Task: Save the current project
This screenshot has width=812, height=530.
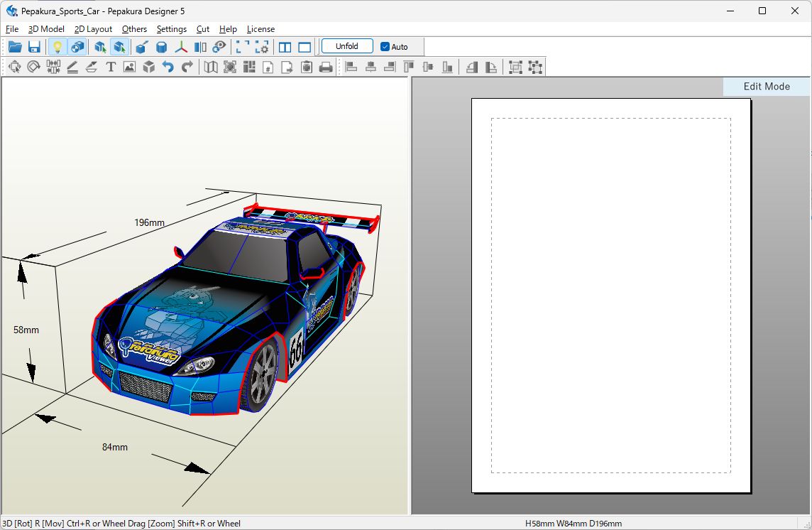Action: click(x=33, y=46)
